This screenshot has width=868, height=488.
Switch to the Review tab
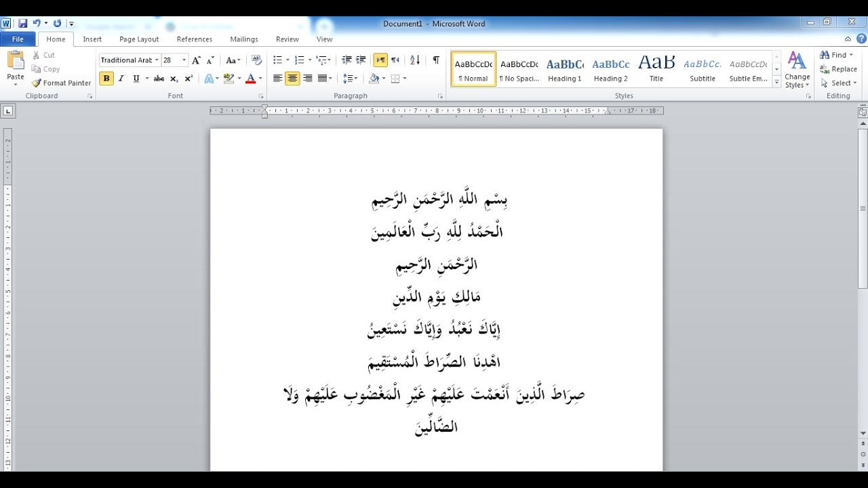click(x=288, y=39)
